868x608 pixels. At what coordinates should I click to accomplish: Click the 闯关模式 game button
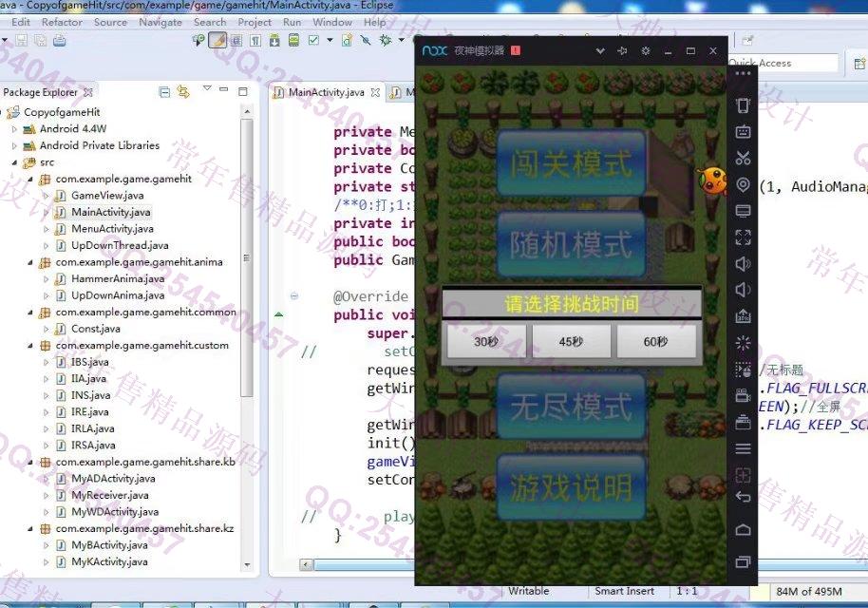pos(571,163)
